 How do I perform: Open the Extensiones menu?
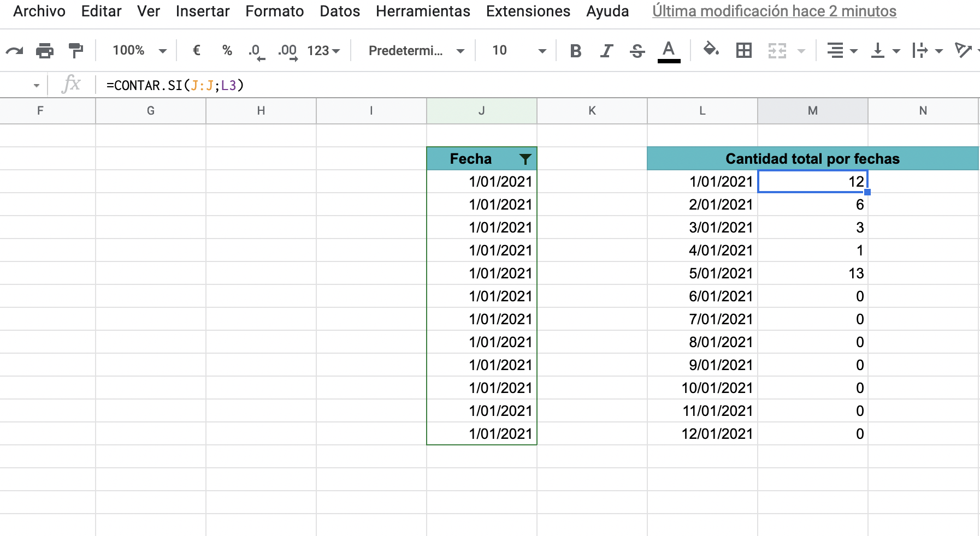click(528, 11)
